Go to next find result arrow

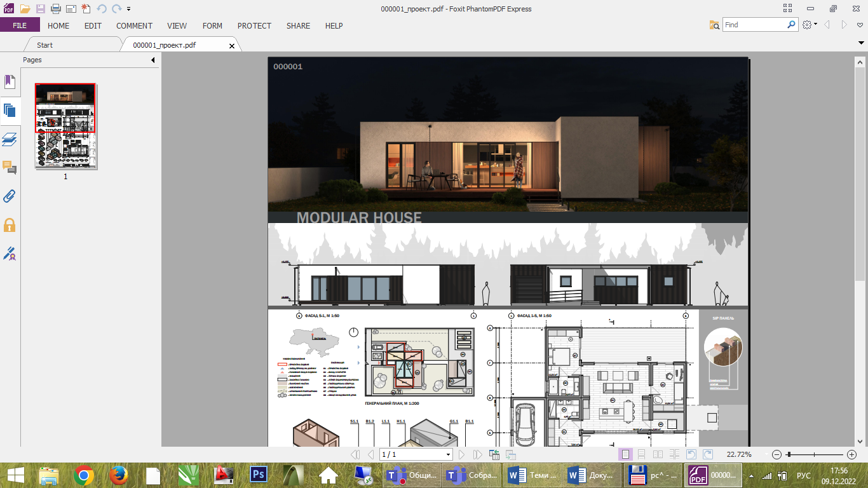click(844, 25)
